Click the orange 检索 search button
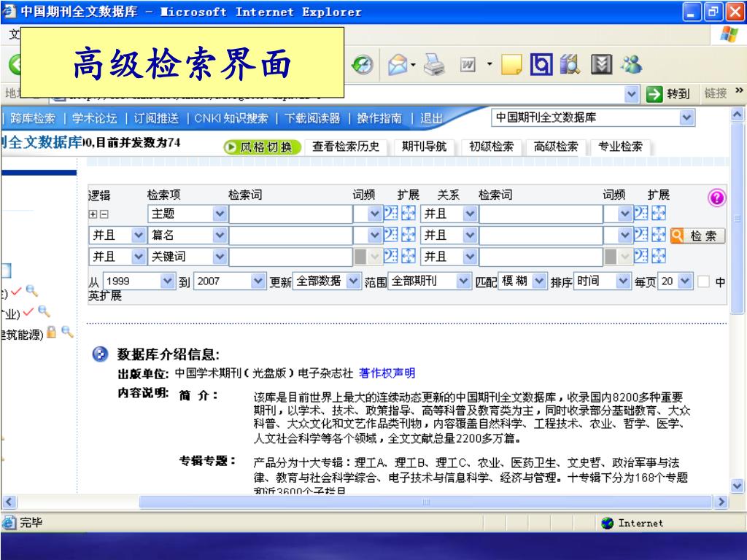The width and height of the screenshot is (747, 560). coord(697,236)
